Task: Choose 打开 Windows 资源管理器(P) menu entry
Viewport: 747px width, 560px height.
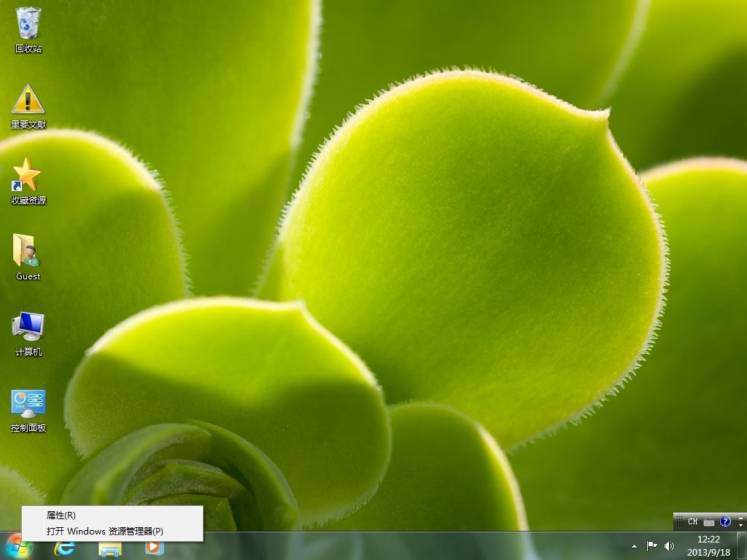Action: pyautogui.click(x=112, y=531)
